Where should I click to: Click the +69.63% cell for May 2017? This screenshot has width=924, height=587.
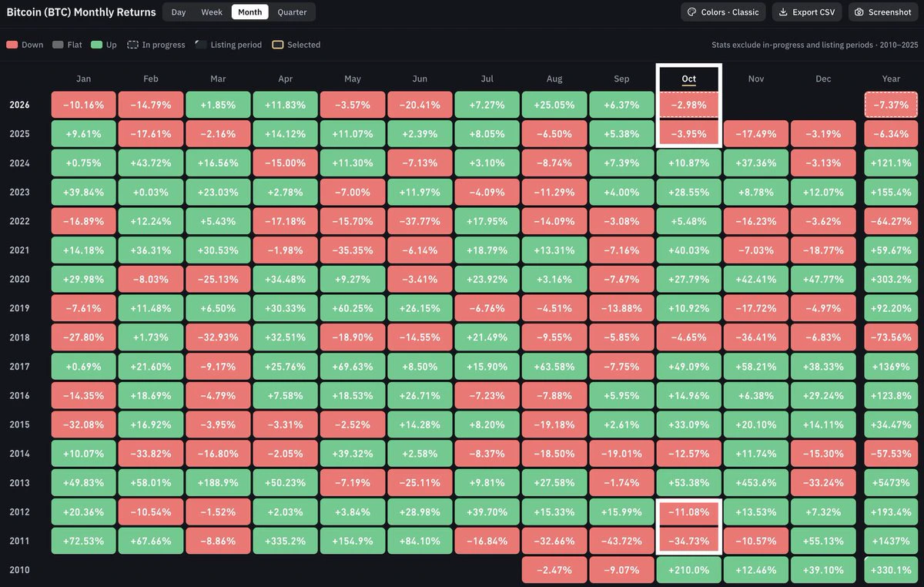pos(352,367)
